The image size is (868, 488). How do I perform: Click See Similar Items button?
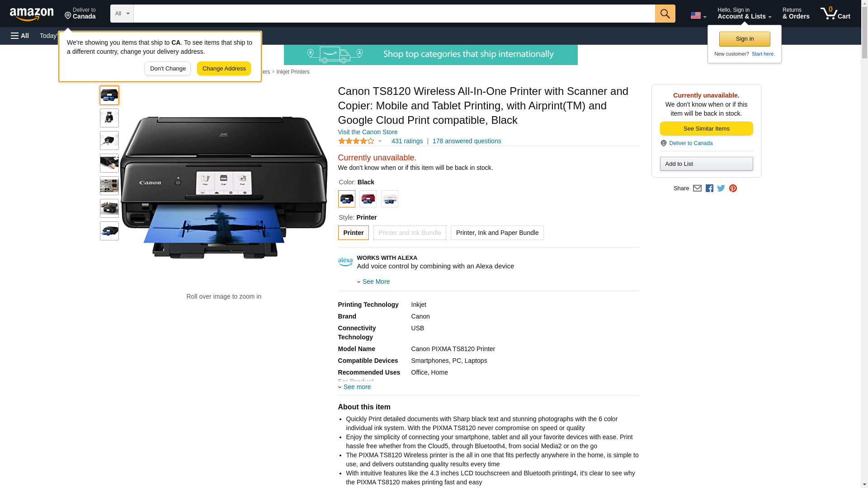[x=706, y=129]
